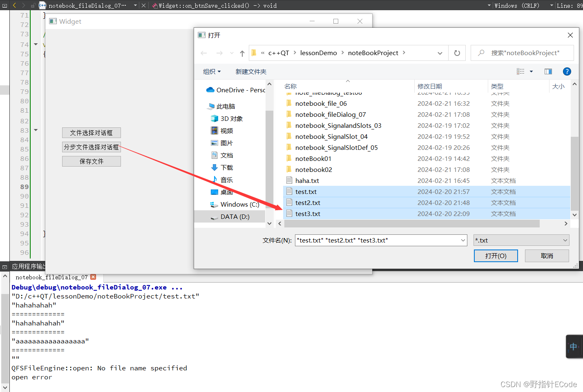Select haha.txt file
583x392 pixels.
point(307,180)
